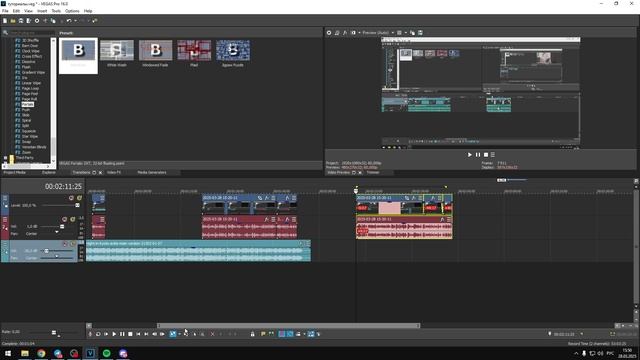Switch to the Project Media tab

[x=15, y=173]
